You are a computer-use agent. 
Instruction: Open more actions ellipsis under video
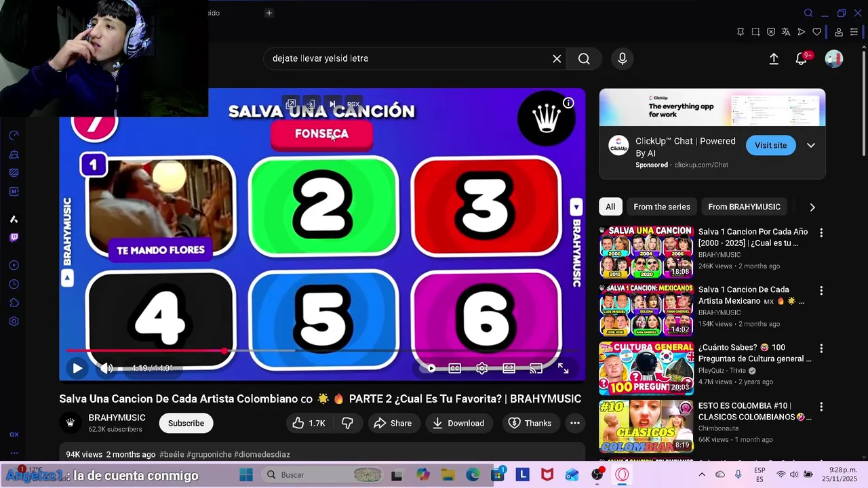(x=575, y=423)
